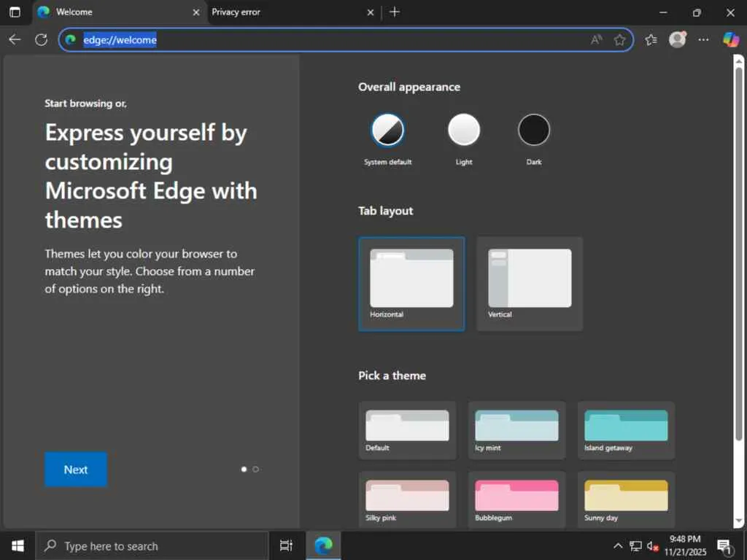Choose the Horizontal tab layout
The image size is (747, 560).
(411, 284)
